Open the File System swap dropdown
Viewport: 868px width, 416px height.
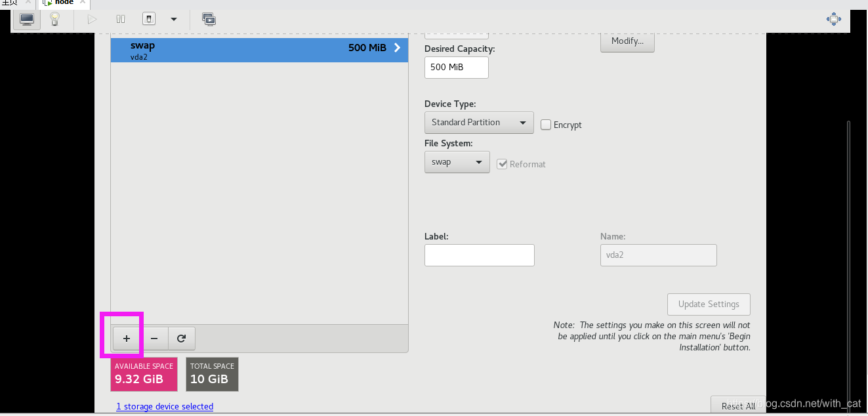(x=457, y=162)
